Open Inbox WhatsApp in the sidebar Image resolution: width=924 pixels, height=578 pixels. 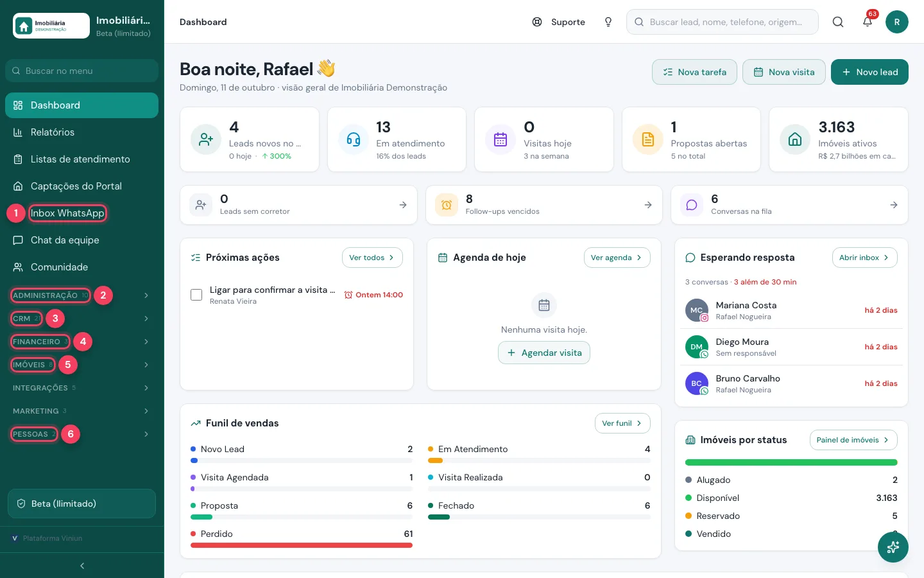click(x=82, y=213)
